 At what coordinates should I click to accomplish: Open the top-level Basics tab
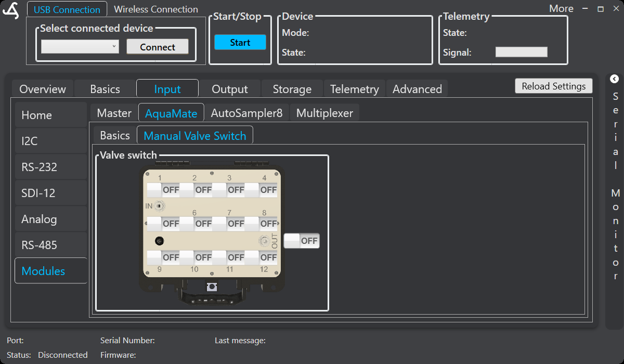(x=105, y=89)
